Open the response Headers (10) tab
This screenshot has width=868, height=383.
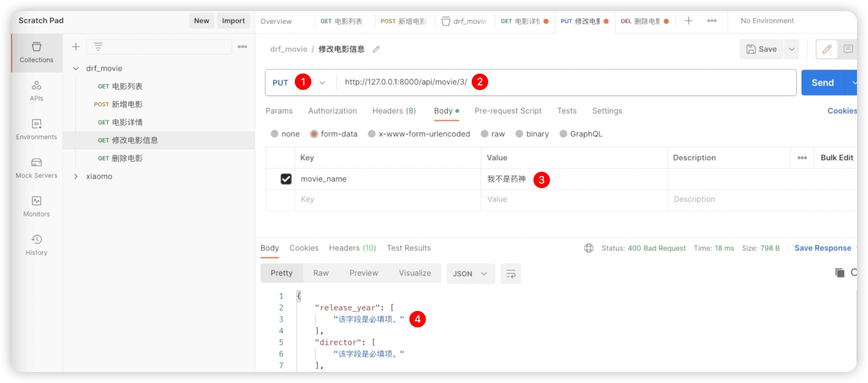coord(352,248)
